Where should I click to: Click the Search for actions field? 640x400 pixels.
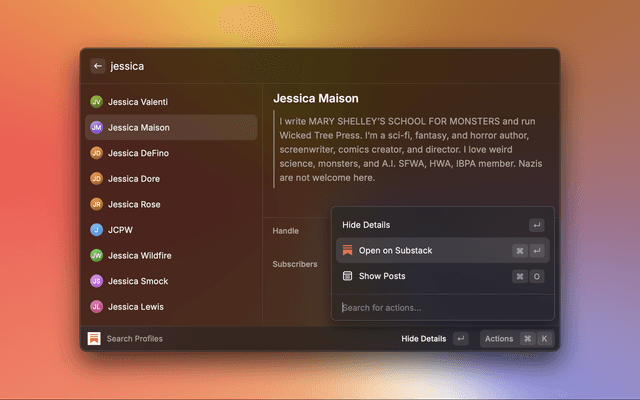440,307
